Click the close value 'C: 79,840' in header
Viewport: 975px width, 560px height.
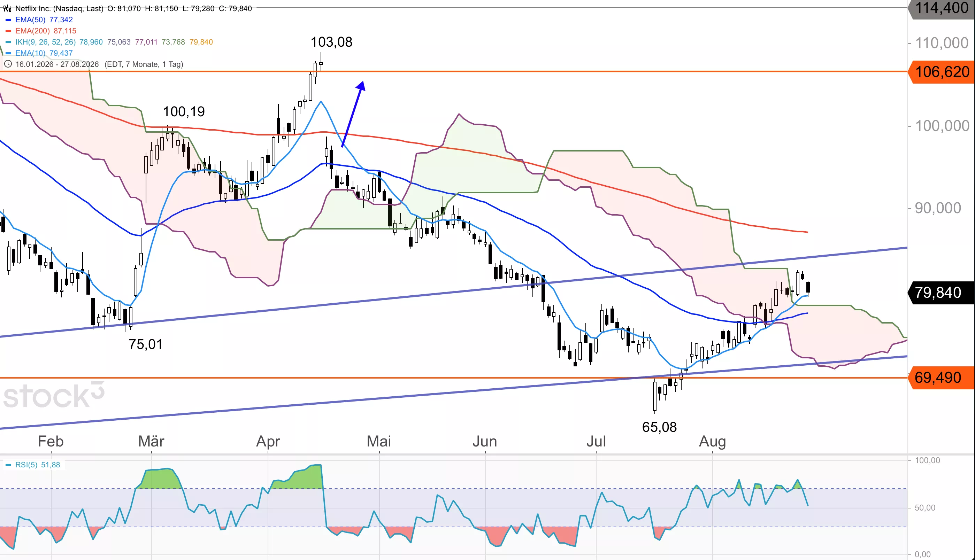[236, 8]
